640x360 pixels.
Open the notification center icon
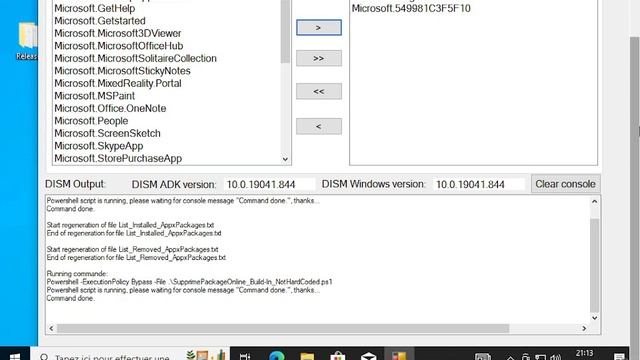619,357
